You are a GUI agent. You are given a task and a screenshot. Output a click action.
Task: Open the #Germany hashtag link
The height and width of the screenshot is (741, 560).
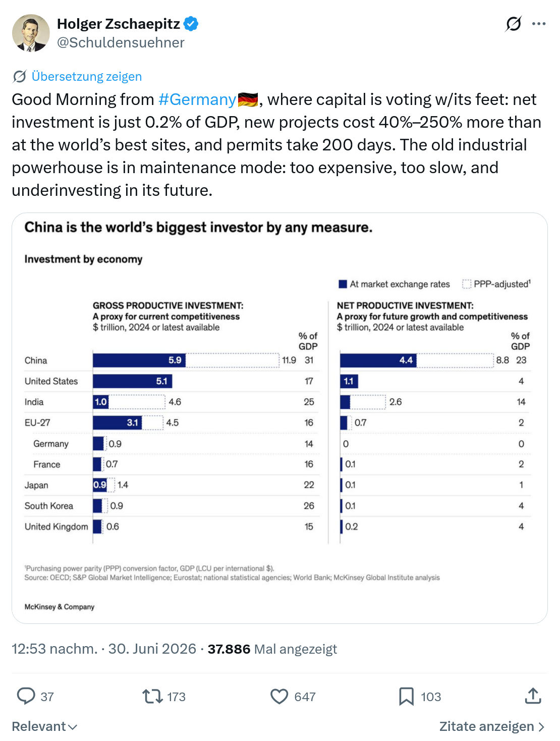click(x=197, y=99)
